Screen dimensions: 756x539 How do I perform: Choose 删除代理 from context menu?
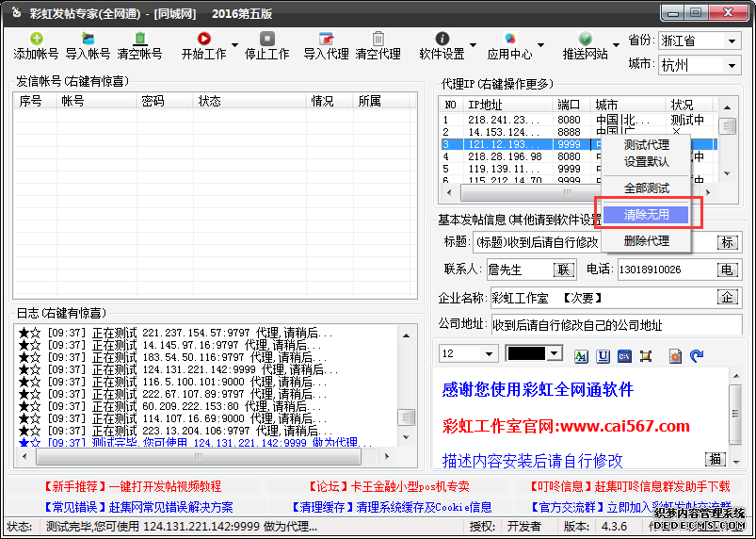coord(647,241)
